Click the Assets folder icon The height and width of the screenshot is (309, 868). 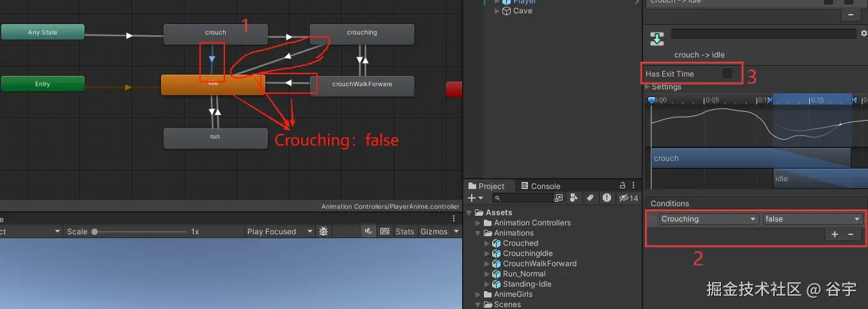tap(479, 213)
